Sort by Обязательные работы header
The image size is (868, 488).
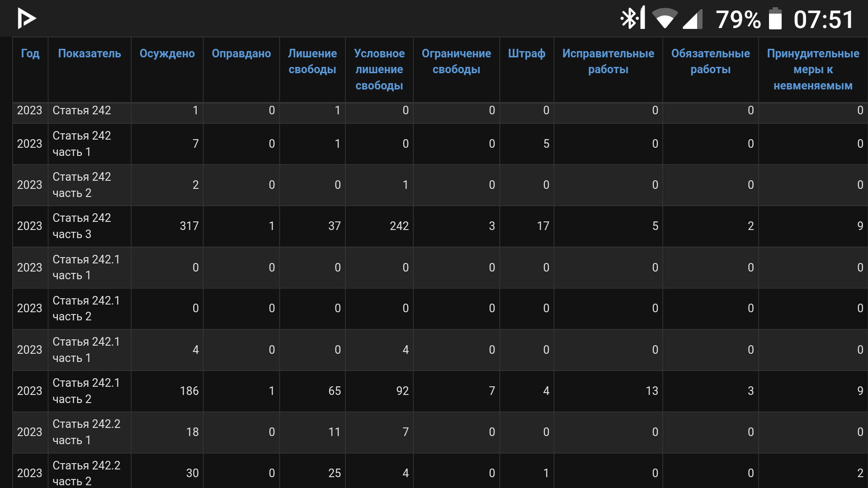coord(710,61)
